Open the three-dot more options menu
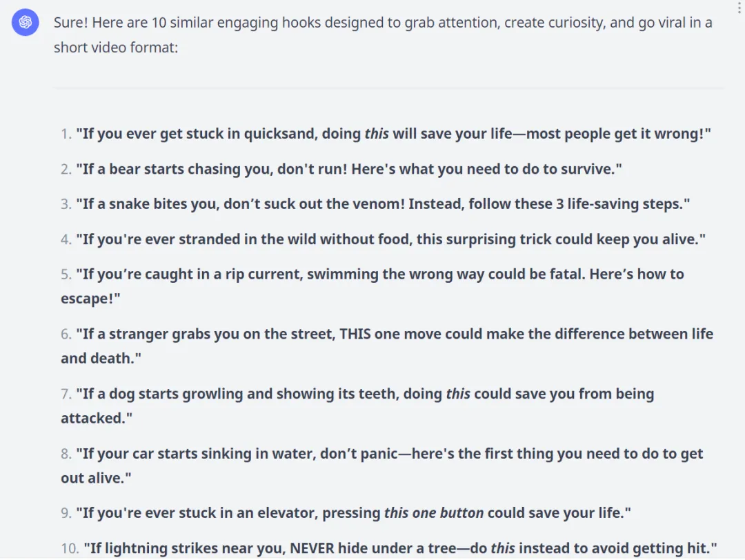The height and width of the screenshot is (560, 745). click(740, 7)
